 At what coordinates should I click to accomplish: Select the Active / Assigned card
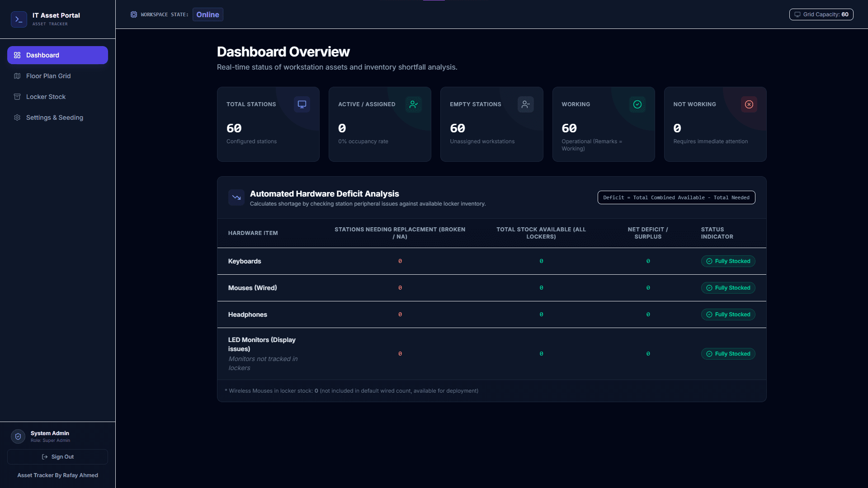tap(380, 124)
